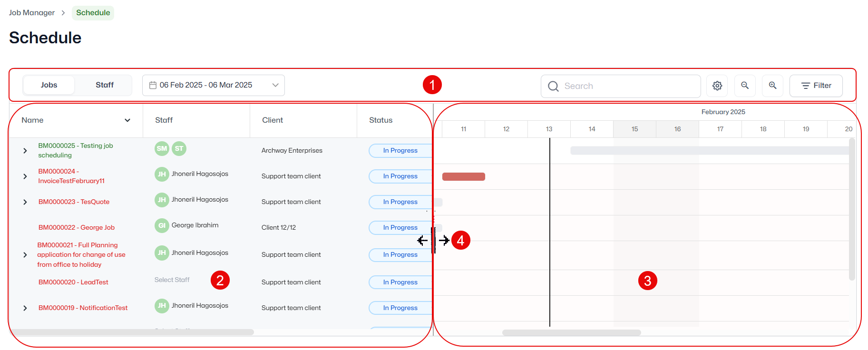868x350 pixels.
Task: Switch to the Jobs view
Action: pyautogui.click(x=49, y=85)
